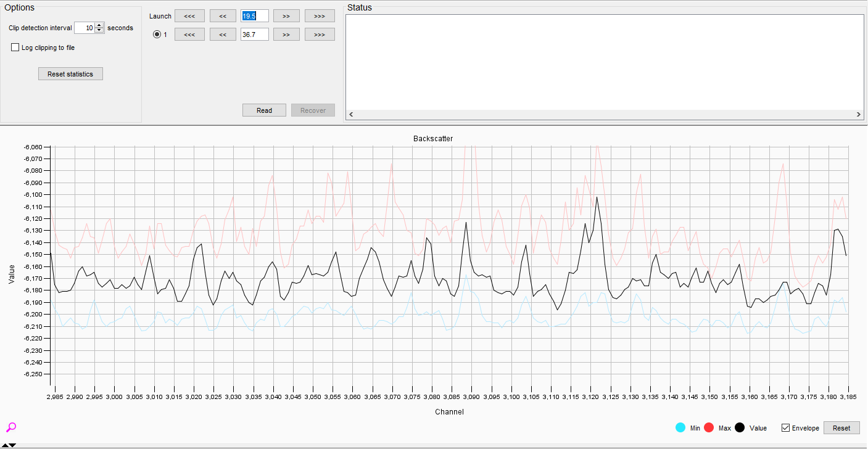Viewport: 868px width, 449px height.
Task: Click the chart Reset button
Action: tap(841, 428)
